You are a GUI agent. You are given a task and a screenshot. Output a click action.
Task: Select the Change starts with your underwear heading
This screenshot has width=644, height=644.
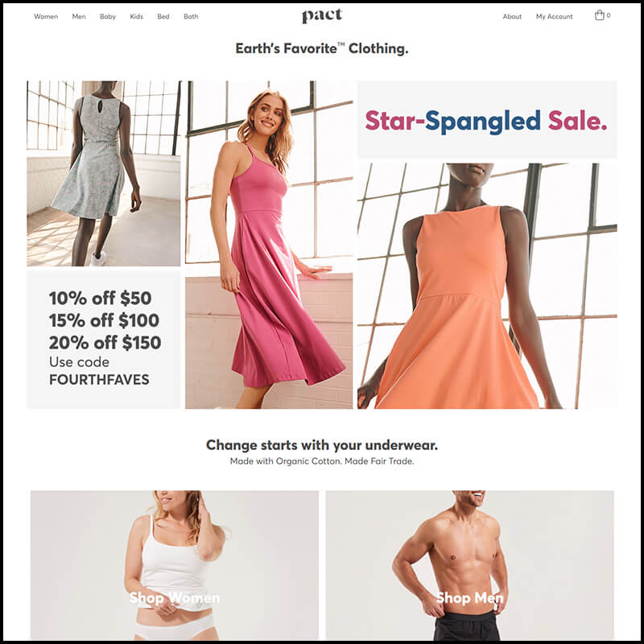pos(321,445)
